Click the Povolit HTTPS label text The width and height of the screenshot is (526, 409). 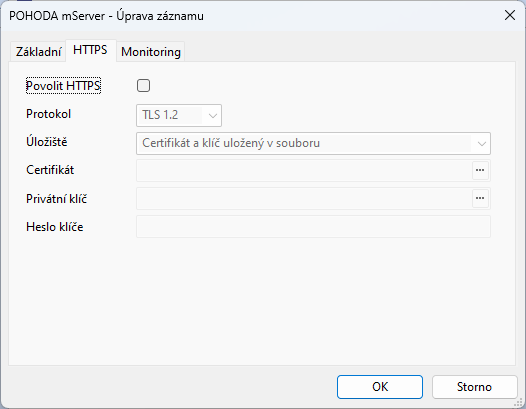click(63, 86)
